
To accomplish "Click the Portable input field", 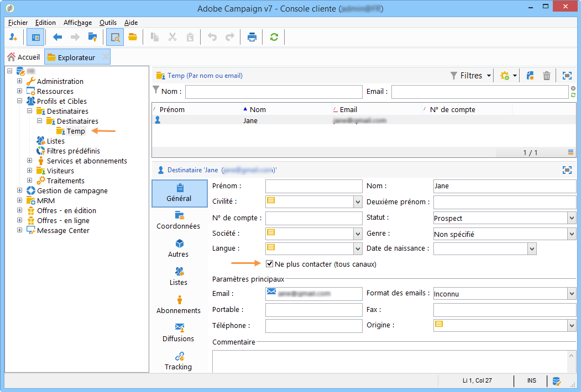I will click(x=314, y=310).
